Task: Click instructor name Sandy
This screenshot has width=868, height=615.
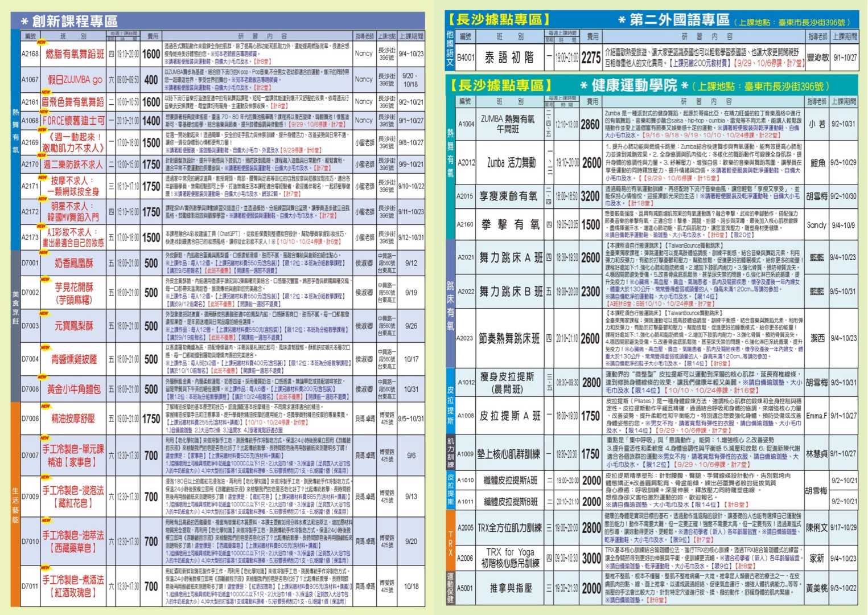Action: click(816, 225)
